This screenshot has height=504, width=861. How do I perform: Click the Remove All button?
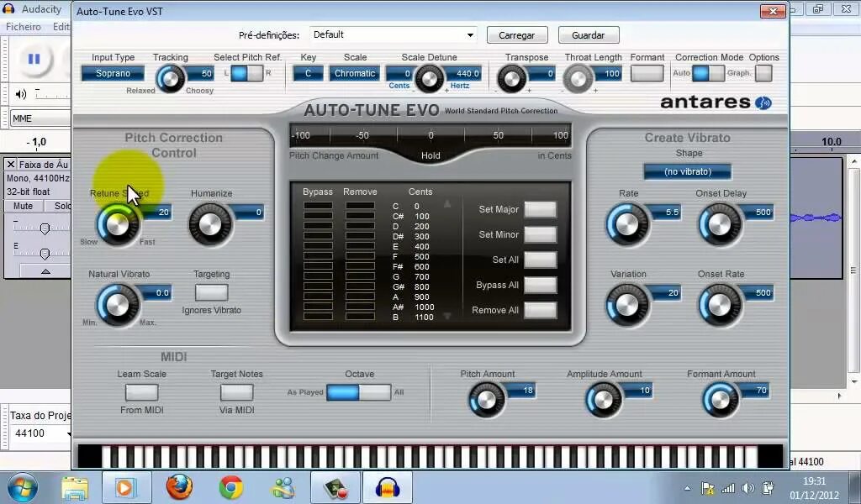pyautogui.click(x=541, y=310)
